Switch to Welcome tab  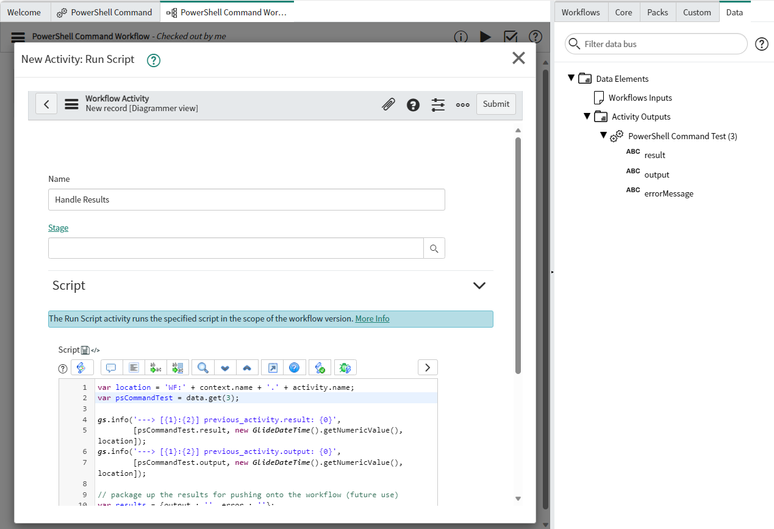pos(24,12)
